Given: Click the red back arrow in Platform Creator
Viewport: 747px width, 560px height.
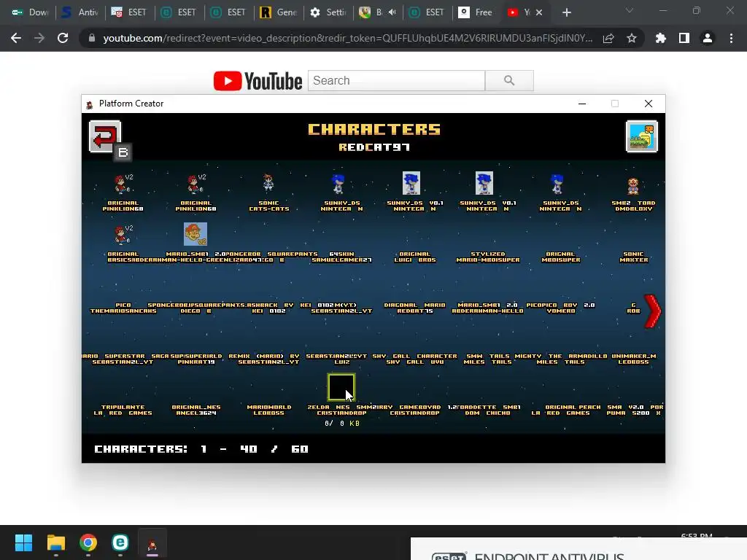Looking at the screenshot, I should 104,136.
